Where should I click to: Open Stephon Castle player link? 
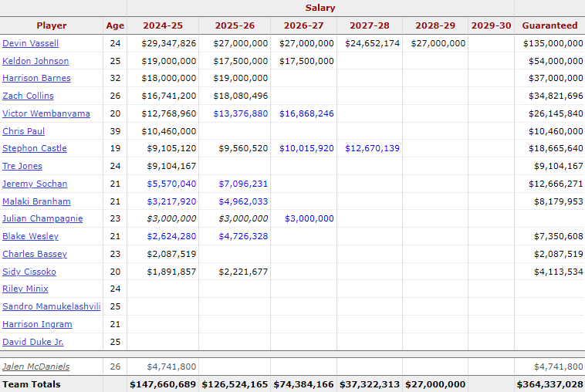(34, 148)
